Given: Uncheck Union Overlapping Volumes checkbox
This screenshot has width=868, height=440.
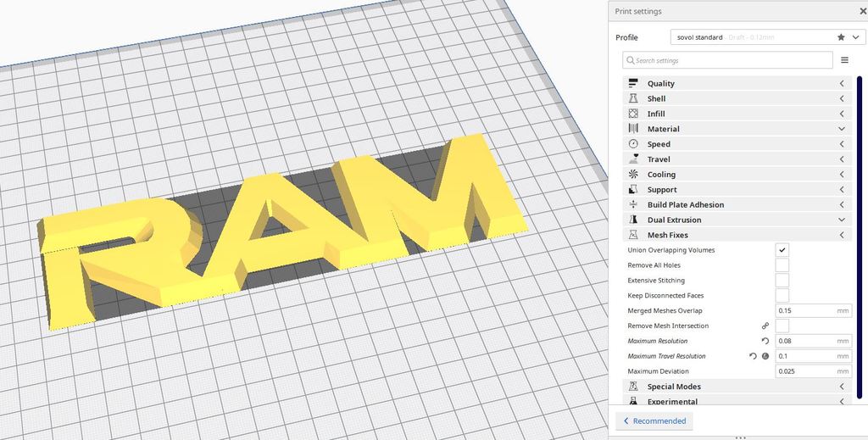Looking at the screenshot, I should pyautogui.click(x=782, y=250).
